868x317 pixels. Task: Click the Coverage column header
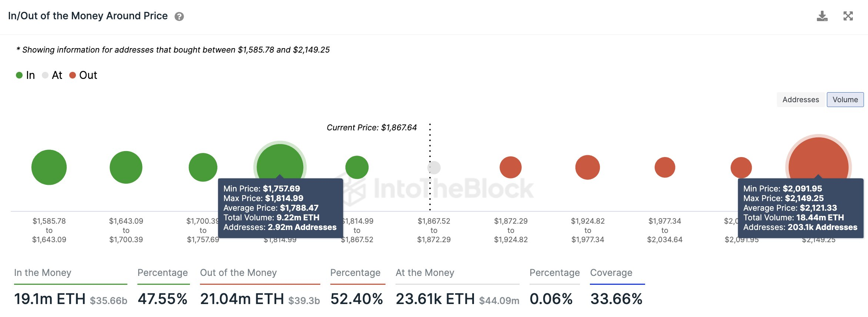click(611, 273)
